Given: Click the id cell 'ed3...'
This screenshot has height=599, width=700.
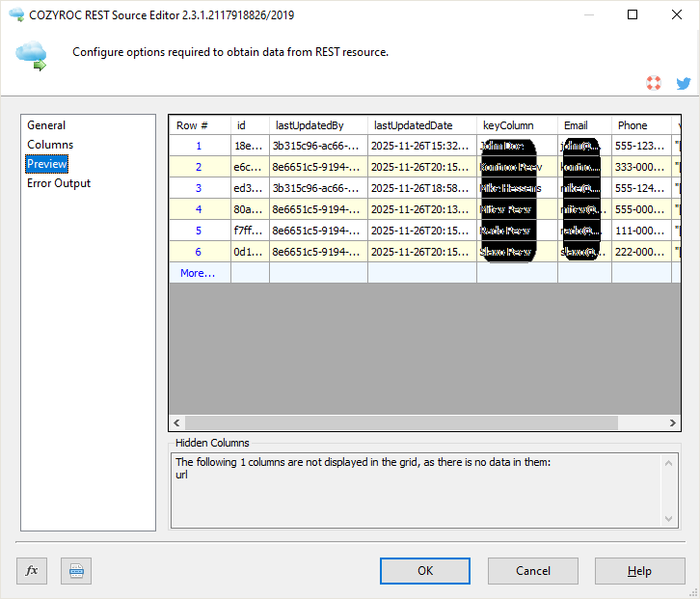Looking at the screenshot, I should [x=250, y=188].
